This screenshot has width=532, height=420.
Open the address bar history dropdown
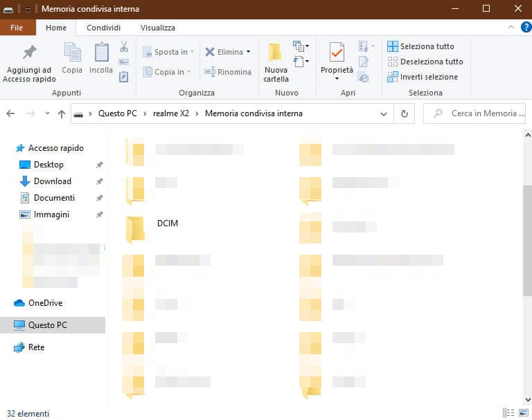(x=384, y=113)
